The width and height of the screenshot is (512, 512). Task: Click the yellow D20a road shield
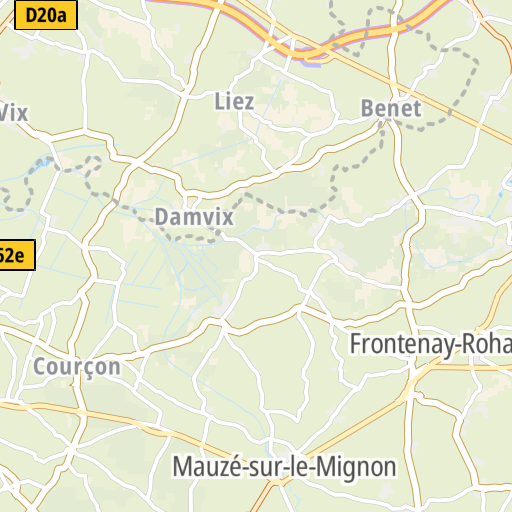(46, 15)
